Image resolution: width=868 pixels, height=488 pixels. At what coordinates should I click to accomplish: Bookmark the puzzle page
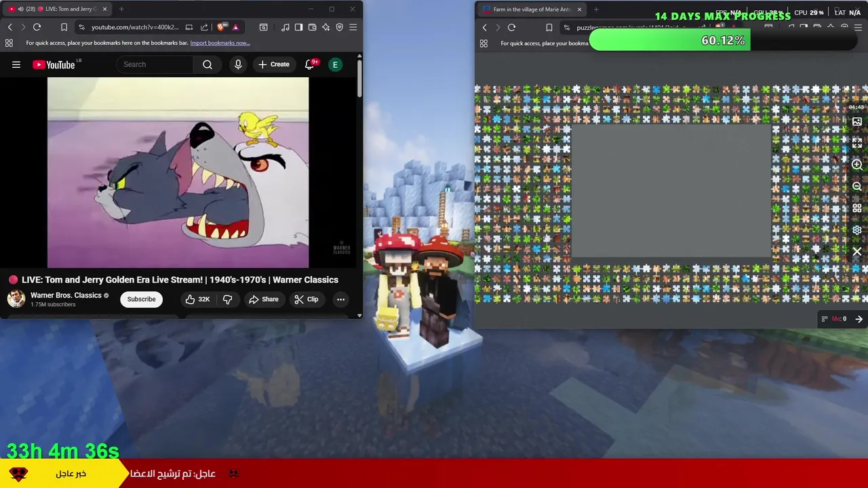point(549,28)
